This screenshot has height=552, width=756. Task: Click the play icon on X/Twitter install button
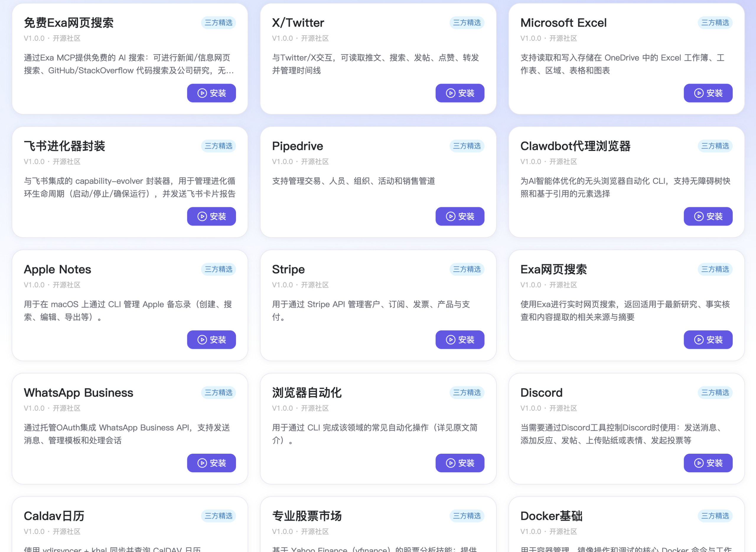click(x=451, y=93)
